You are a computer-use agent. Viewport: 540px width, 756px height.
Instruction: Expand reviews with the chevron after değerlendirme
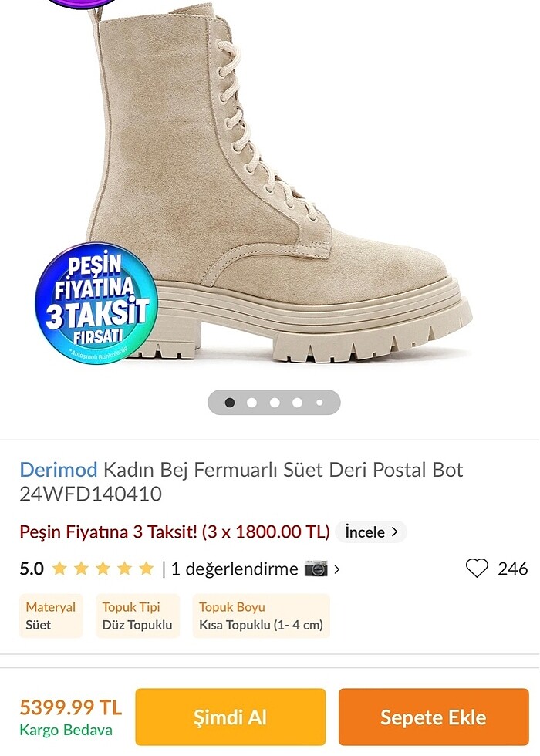[x=337, y=569]
